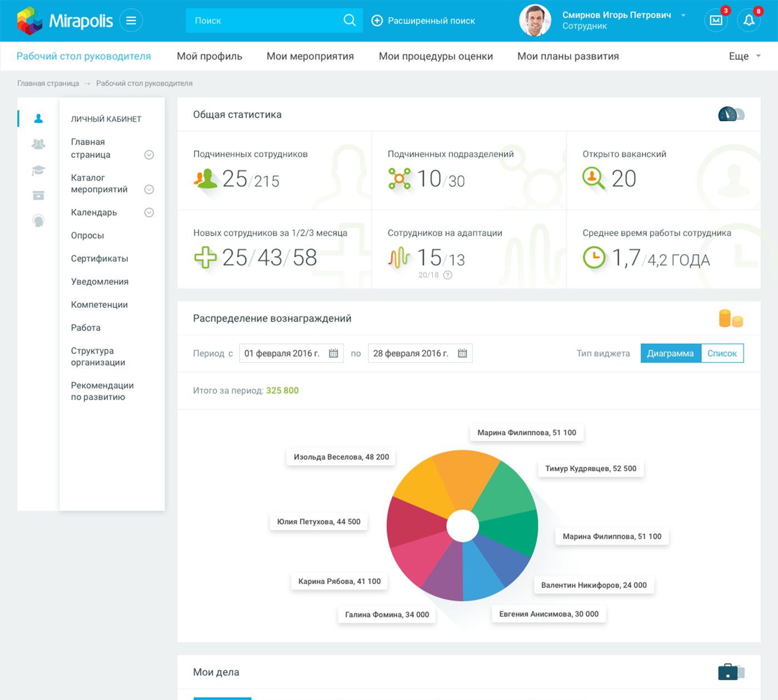Open the messages envelope icon
The width and height of the screenshot is (778, 700).
716,21
